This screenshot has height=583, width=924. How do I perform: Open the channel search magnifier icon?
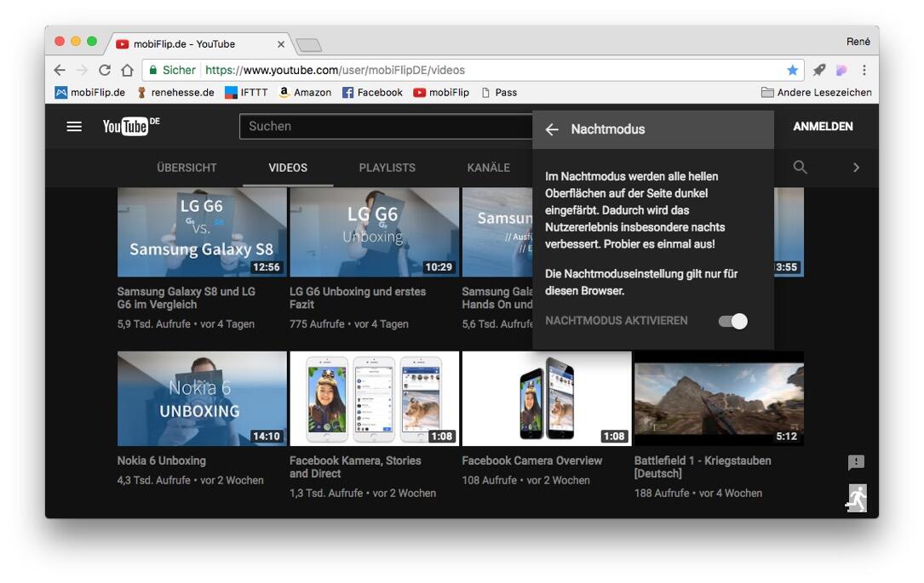800,168
